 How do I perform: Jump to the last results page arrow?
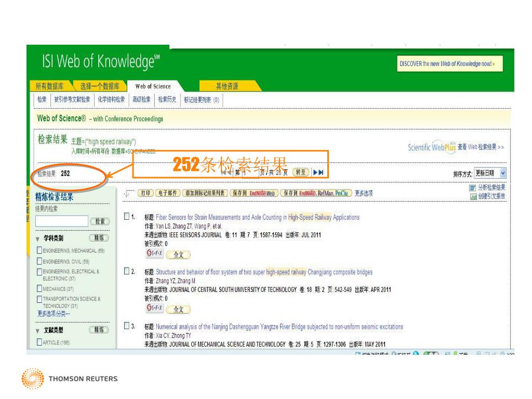(321, 172)
